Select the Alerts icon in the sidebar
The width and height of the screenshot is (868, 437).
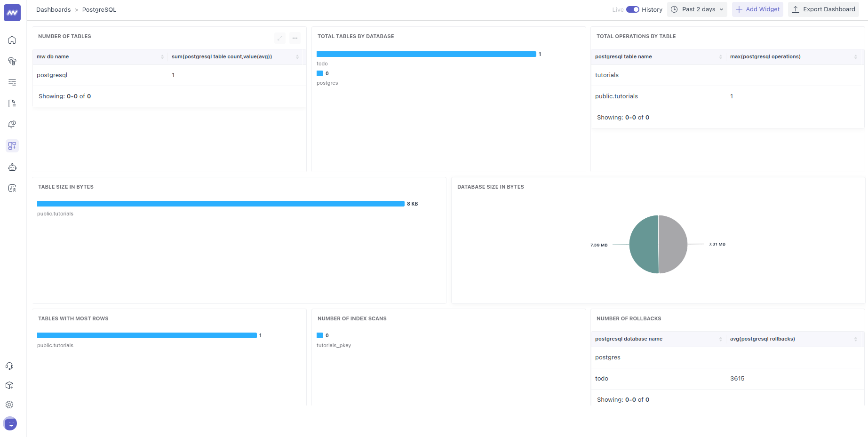12,125
